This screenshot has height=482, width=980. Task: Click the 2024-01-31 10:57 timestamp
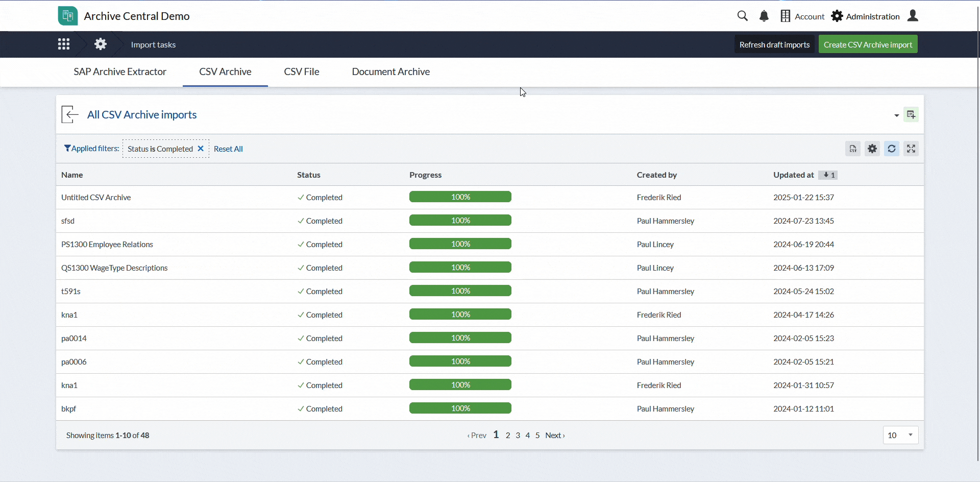(x=803, y=385)
